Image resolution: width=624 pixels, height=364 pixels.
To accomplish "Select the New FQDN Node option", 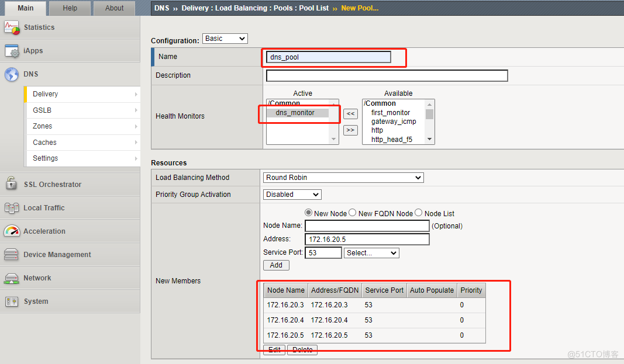I will click(x=353, y=213).
